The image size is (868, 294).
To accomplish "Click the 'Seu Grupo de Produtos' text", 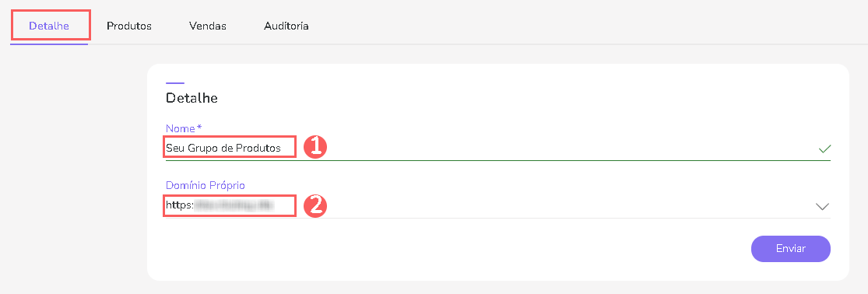I will click(223, 148).
